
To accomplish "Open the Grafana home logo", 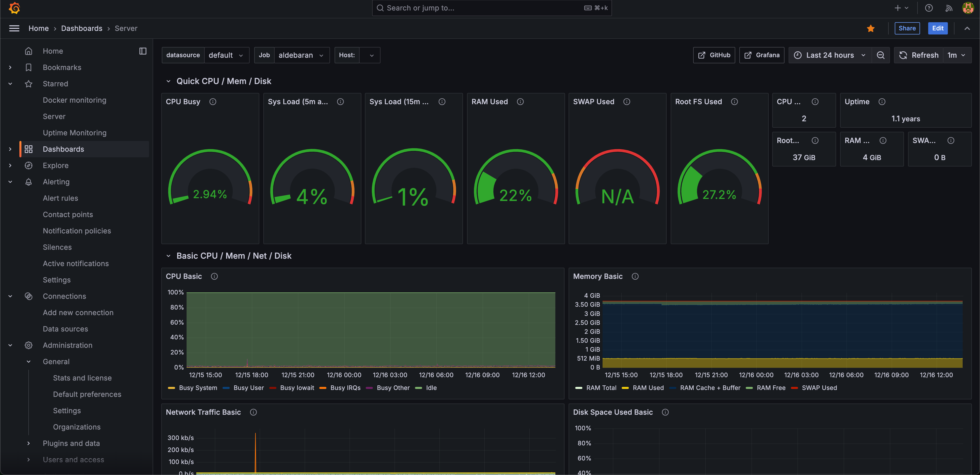I will coord(14,8).
